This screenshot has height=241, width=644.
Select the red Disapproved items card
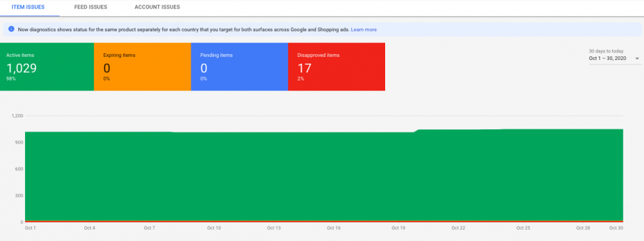click(x=336, y=66)
